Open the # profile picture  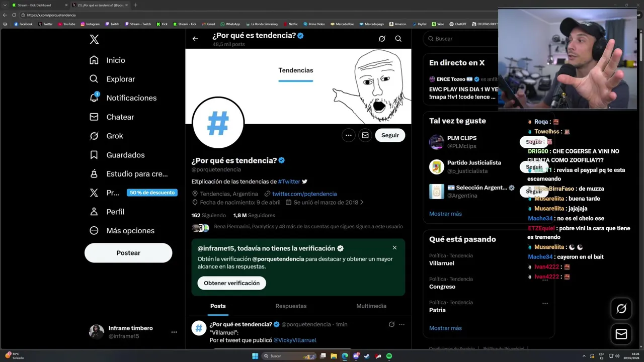click(x=218, y=123)
